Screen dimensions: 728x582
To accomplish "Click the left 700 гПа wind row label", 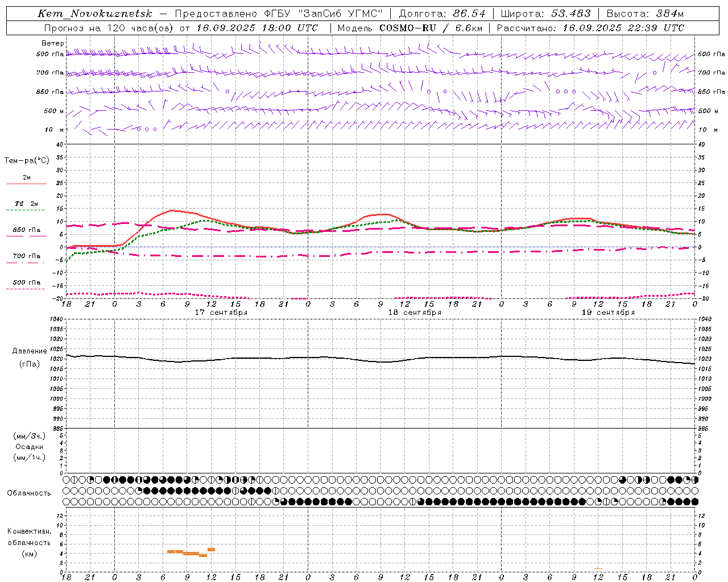I will (50, 73).
